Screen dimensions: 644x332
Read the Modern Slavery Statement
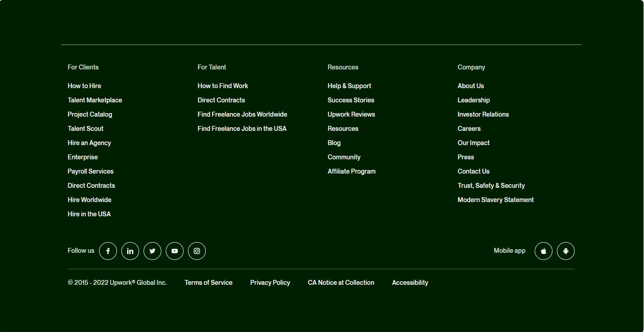pos(496,200)
